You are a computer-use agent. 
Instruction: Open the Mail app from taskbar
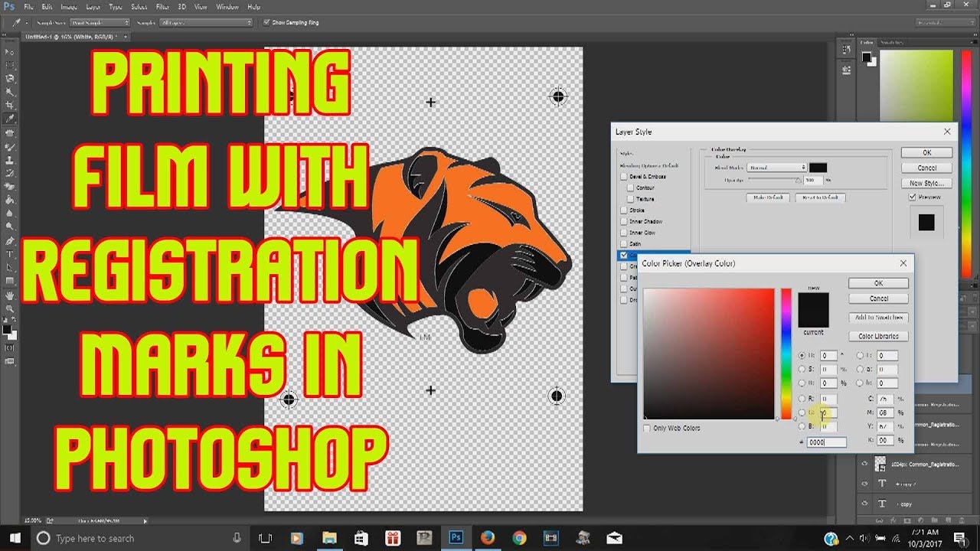[x=614, y=538]
